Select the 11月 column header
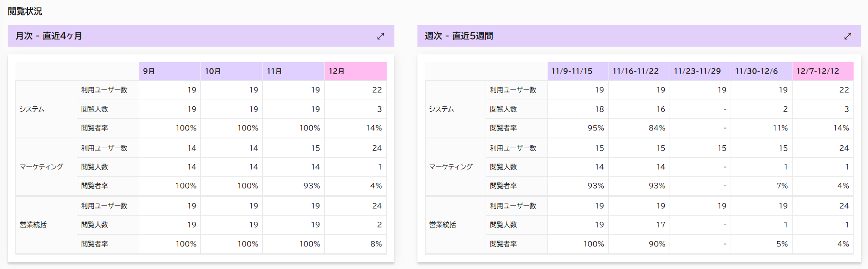The width and height of the screenshot is (868, 269). coord(293,71)
